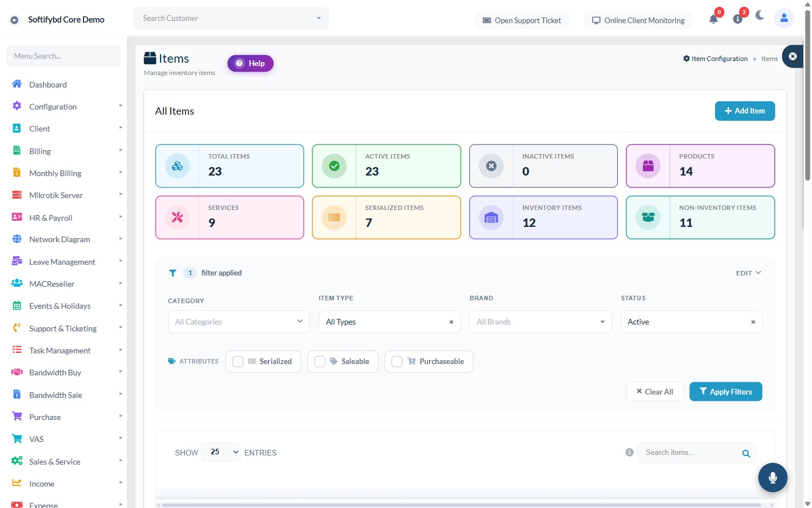Screen dimensions: 812x508
Task: Clear the All Types selection x
Action: [451, 322]
